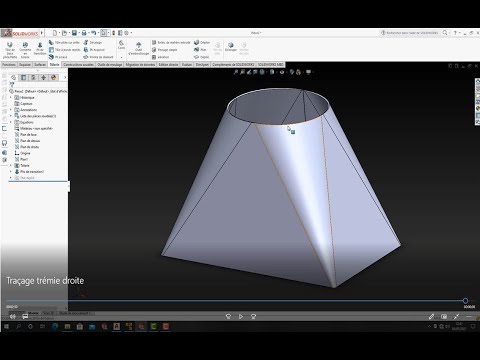Switch to the PropertyManager tab icon
Viewport: 480px width, 360px height.
pyautogui.click(x=23, y=78)
